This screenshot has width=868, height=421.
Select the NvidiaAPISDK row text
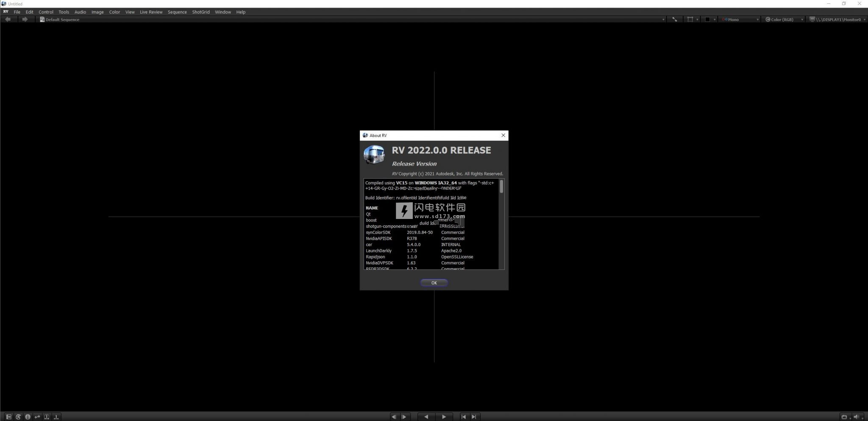[x=378, y=238]
